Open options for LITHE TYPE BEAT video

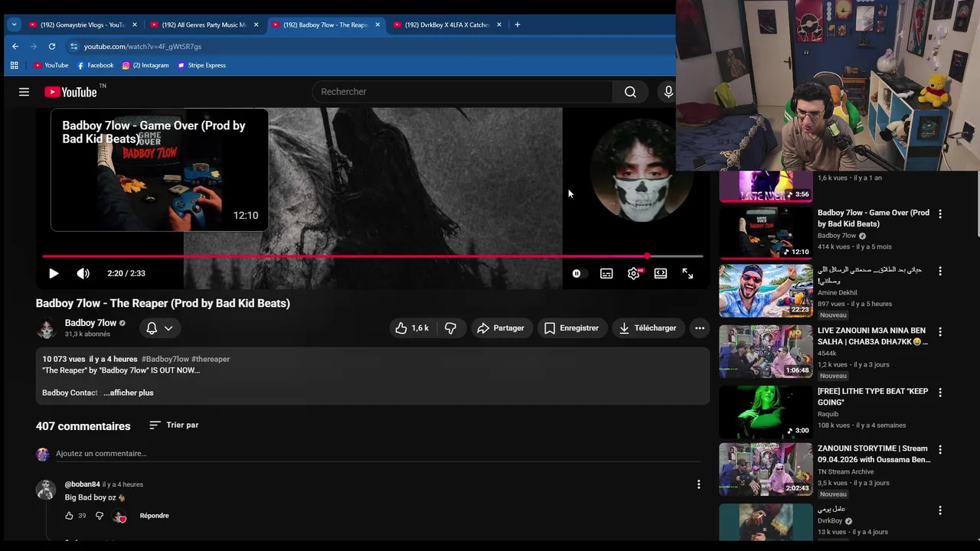[940, 393]
